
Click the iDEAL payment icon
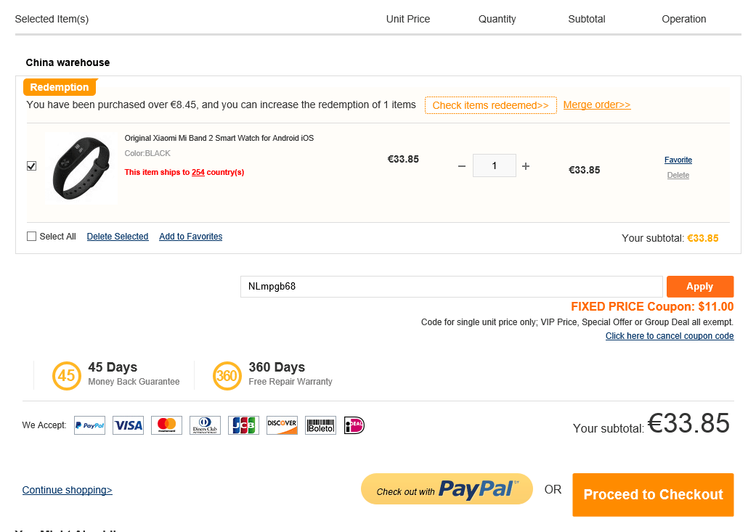[354, 425]
